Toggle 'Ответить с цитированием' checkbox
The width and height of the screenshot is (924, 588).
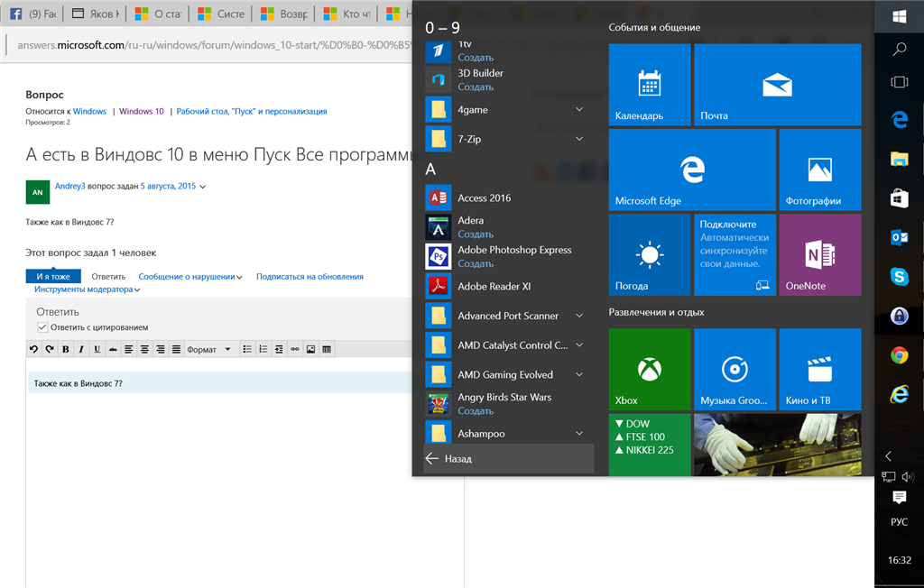(x=42, y=327)
